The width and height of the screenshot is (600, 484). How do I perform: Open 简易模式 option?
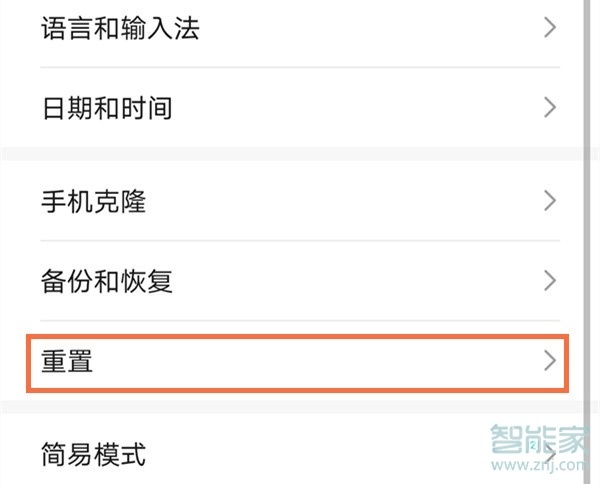(94, 455)
